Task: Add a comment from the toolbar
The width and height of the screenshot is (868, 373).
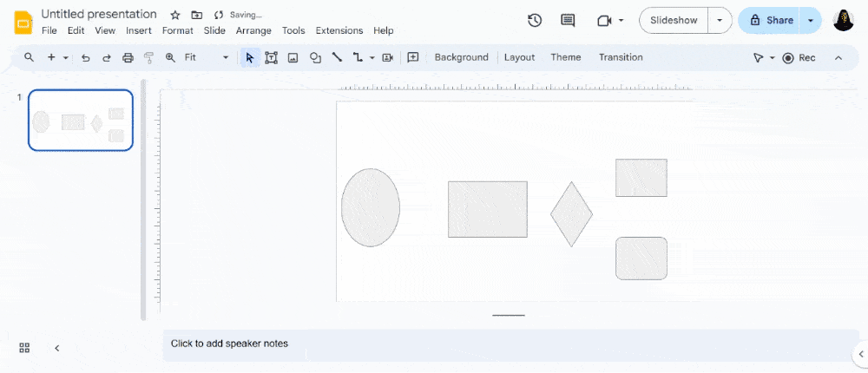Action: pyautogui.click(x=413, y=57)
